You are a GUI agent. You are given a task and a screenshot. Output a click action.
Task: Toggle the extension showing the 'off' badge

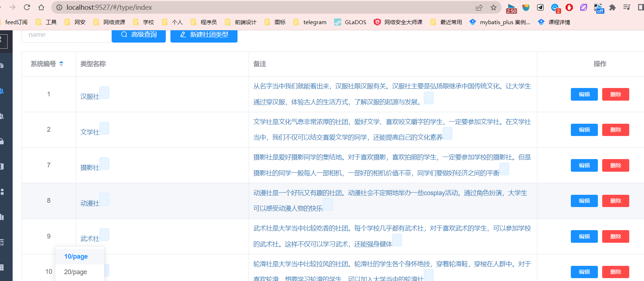[599, 8]
